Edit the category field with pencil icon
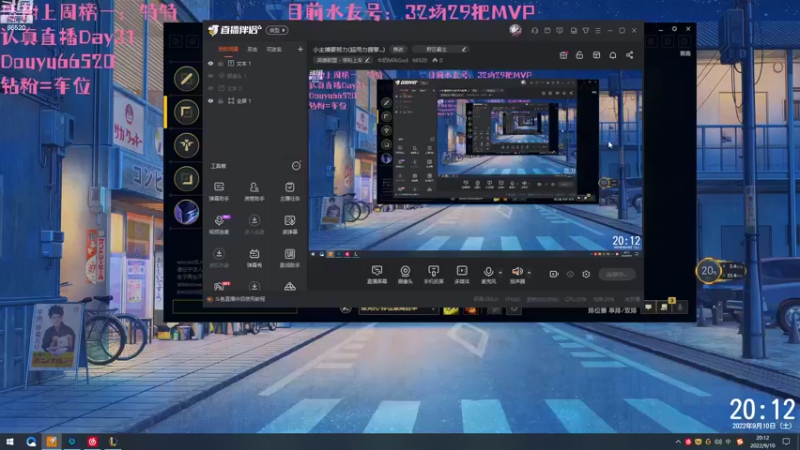This screenshot has height=450, width=800. click(441, 49)
